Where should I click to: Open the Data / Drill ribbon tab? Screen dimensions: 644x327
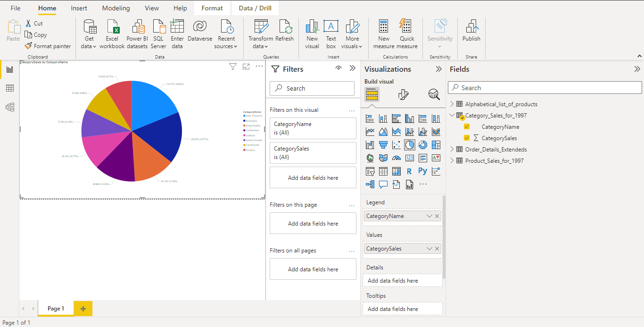(255, 8)
